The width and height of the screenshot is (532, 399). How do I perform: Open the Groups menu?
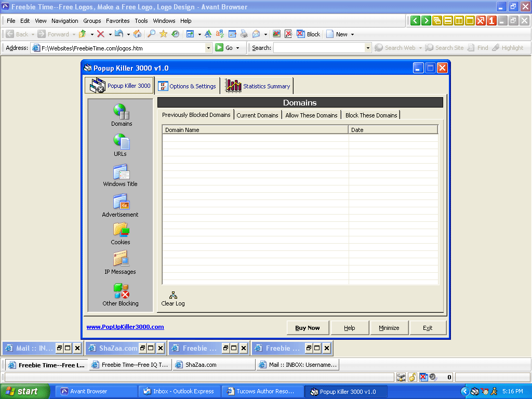tap(92, 21)
